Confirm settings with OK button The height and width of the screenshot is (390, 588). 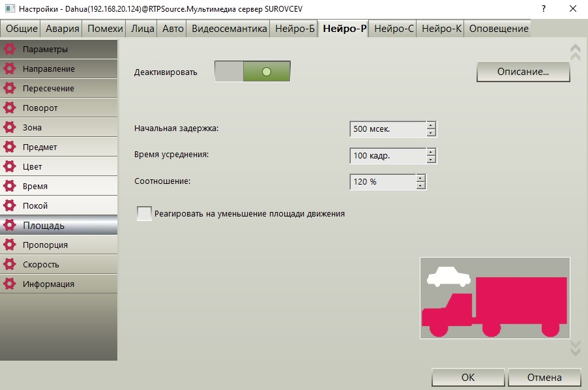coord(468,377)
